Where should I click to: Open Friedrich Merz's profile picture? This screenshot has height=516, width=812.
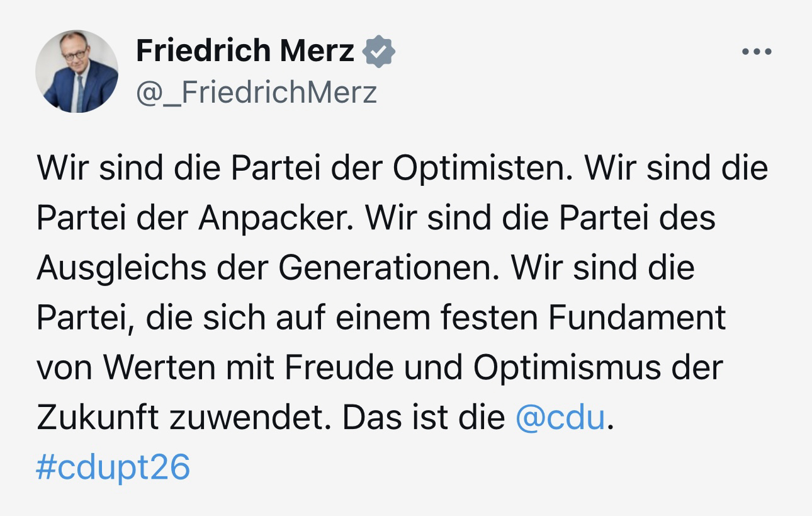(x=77, y=71)
